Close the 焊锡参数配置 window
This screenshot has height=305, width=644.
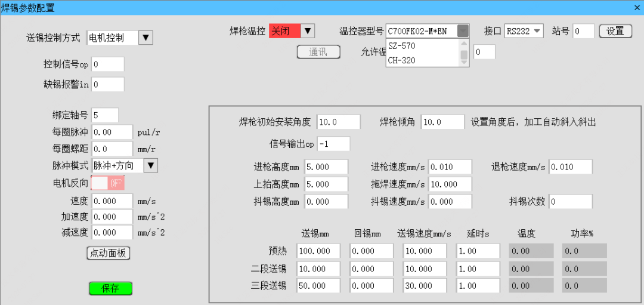pos(637,7)
